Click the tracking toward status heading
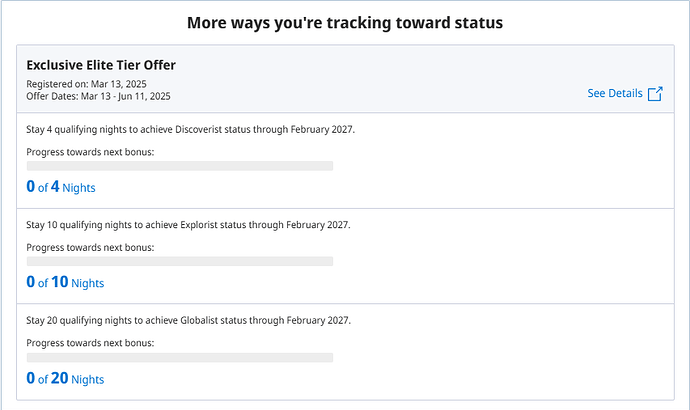Viewport: 690px width, 410px height. pyautogui.click(x=345, y=22)
